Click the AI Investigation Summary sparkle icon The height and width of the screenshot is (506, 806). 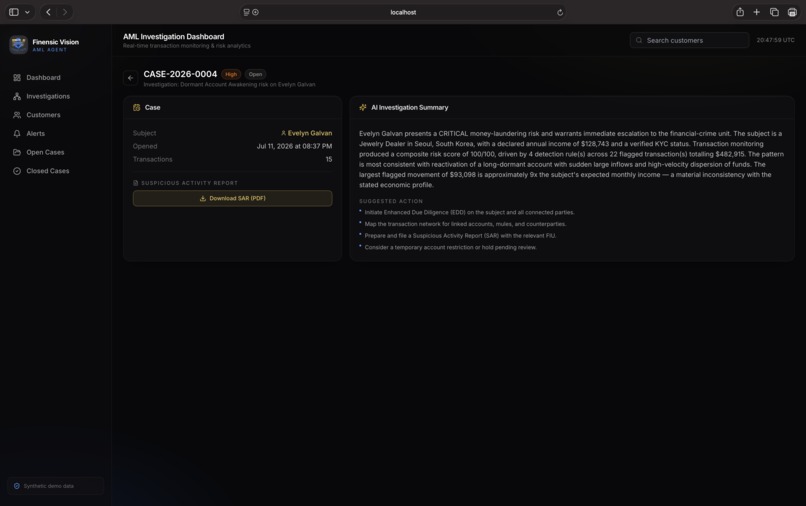363,107
